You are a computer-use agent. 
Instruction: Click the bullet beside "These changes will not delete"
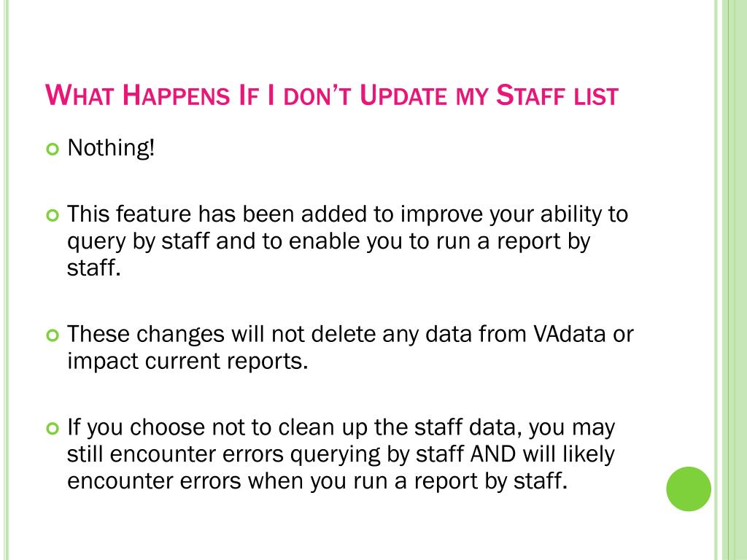pos(53,335)
